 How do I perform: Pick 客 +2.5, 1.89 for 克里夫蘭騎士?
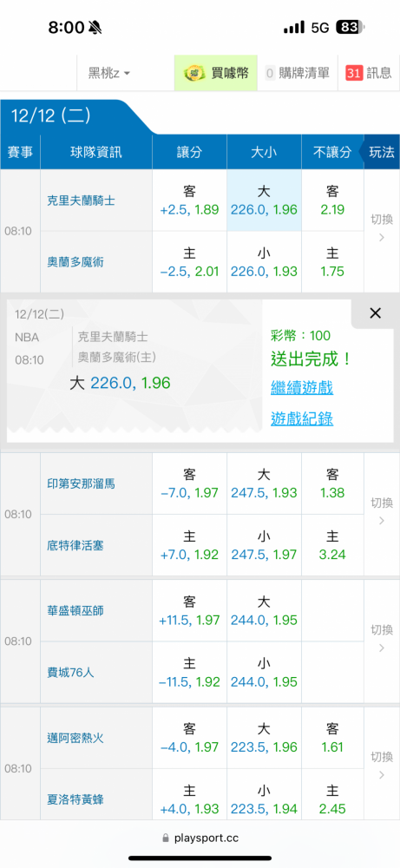pyautogui.click(x=189, y=201)
